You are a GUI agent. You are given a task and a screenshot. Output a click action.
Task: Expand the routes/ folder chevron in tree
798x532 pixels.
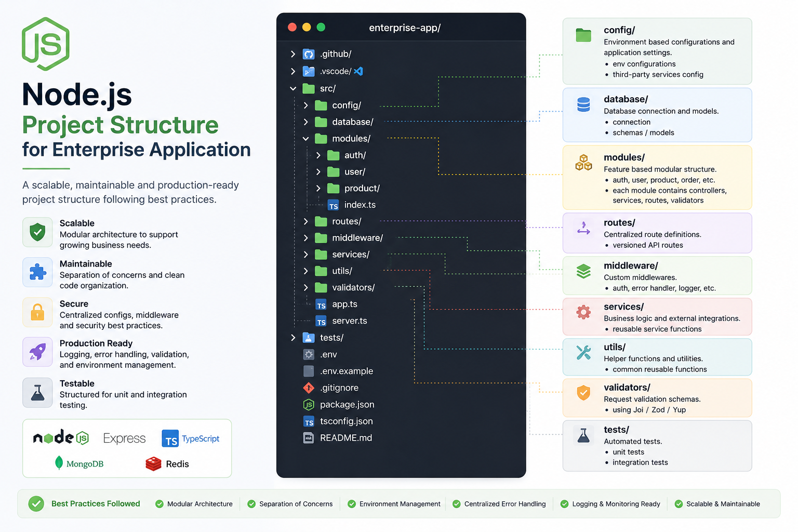[x=305, y=222]
